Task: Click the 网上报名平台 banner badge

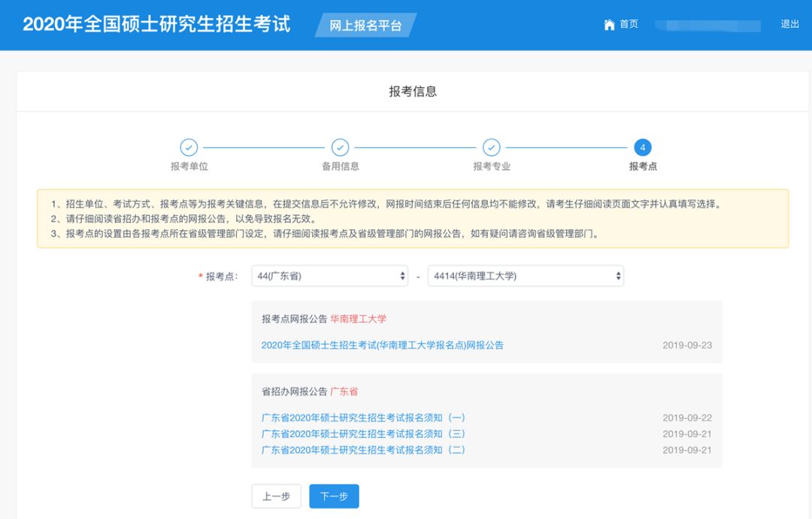Action: click(x=365, y=25)
